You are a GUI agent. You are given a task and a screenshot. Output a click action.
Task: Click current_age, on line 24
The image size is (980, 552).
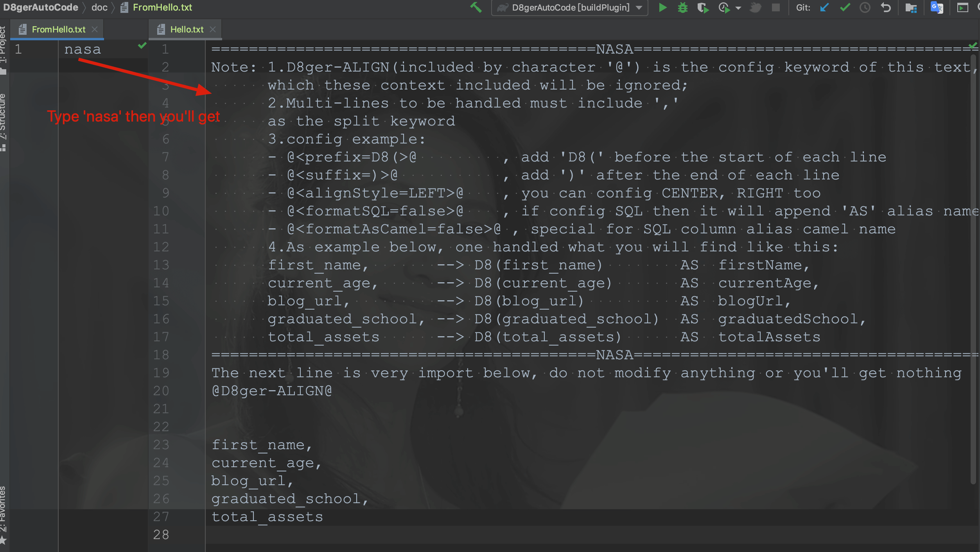click(x=266, y=463)
